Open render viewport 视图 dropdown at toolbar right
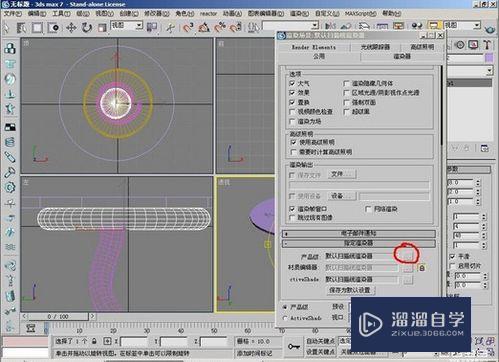The height and width of the screenshot is (362, 499). [477, 25]
